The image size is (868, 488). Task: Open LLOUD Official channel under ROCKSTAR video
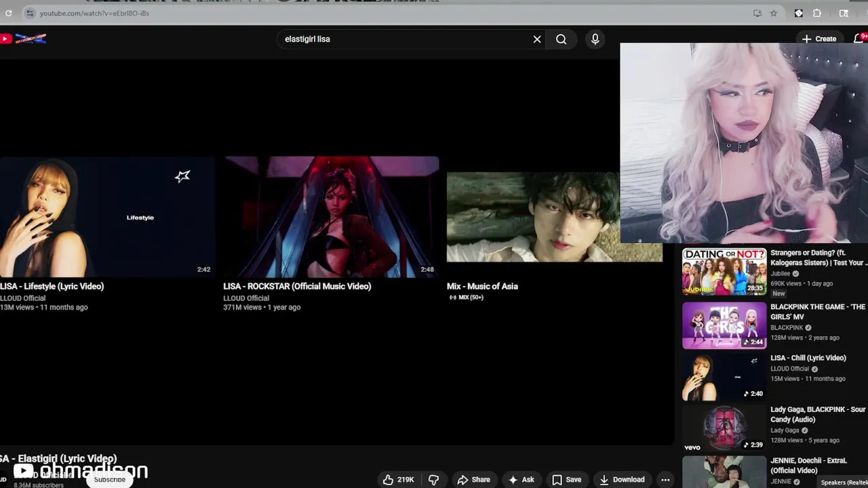tap(246, 298)
